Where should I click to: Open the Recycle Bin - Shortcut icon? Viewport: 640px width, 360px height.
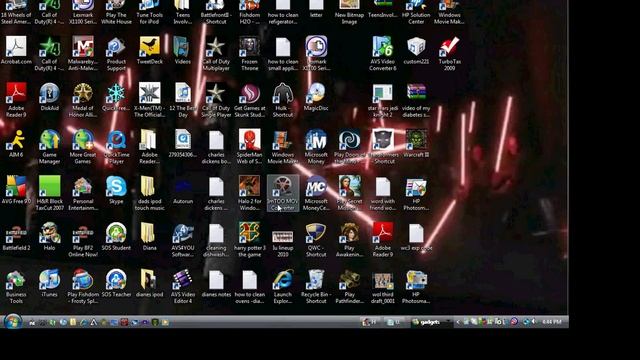316,286
